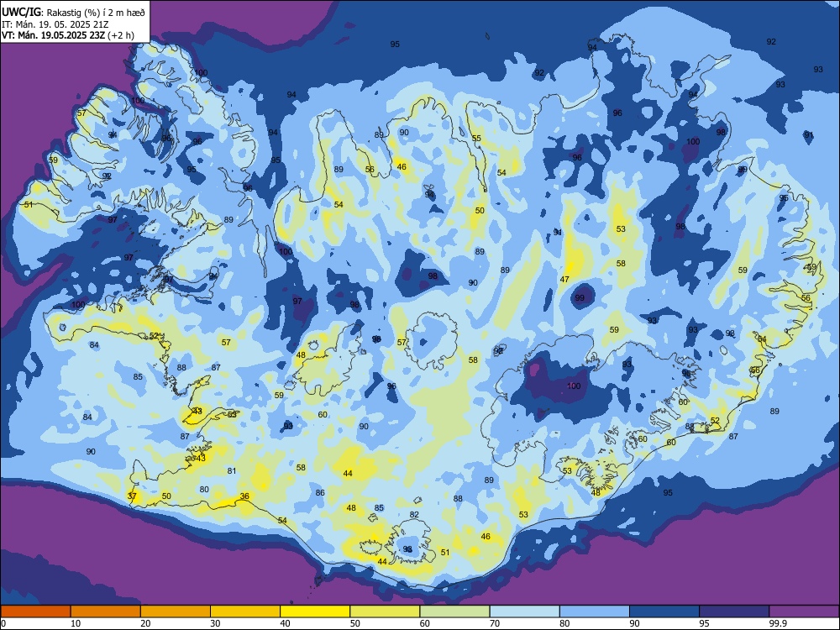Click the bright yellow 40–50 legend swatch
This screenshot has width=840, height=630.
pos(315,612)
